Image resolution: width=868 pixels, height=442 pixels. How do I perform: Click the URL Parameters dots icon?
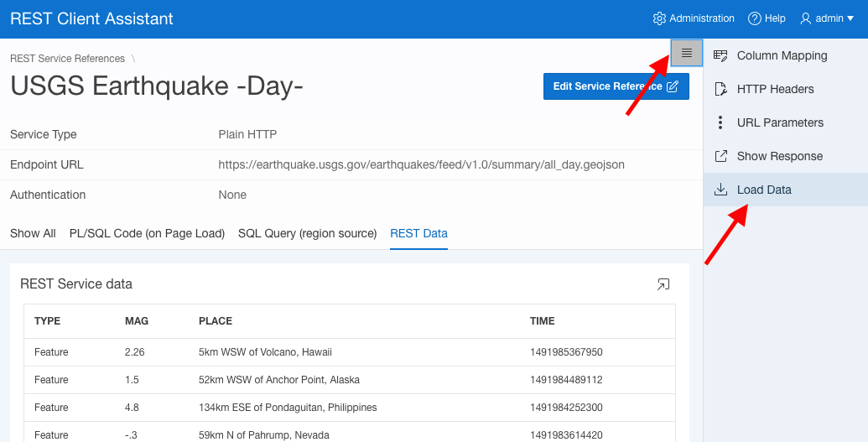(x=720, y=122)
